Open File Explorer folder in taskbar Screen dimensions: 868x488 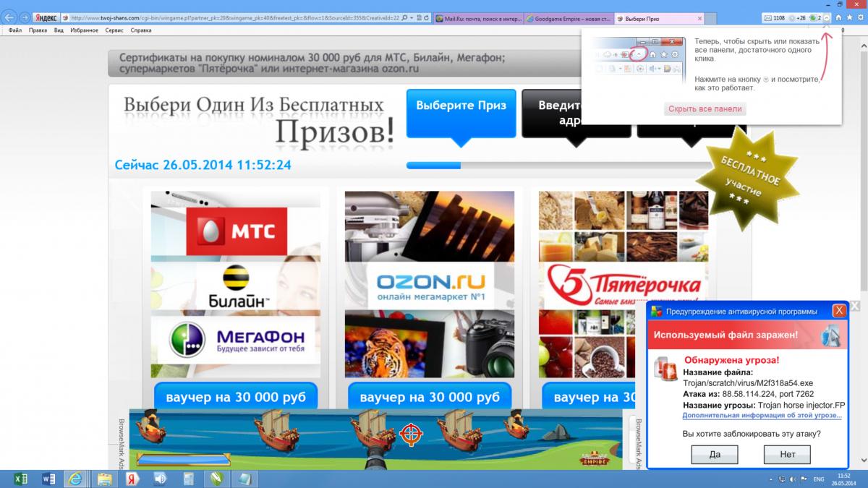pyautogui.click(x=103, y=479)
